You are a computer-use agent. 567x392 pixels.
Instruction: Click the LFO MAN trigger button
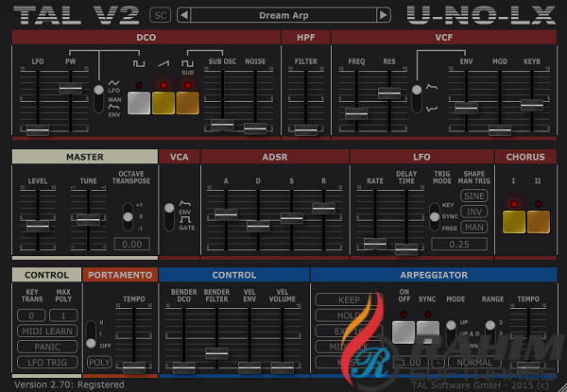tap(473, 228)
